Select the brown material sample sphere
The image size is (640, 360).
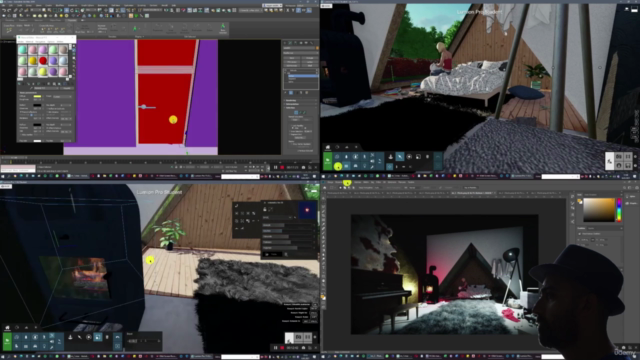pyautogui.click(x=63, y=49)
